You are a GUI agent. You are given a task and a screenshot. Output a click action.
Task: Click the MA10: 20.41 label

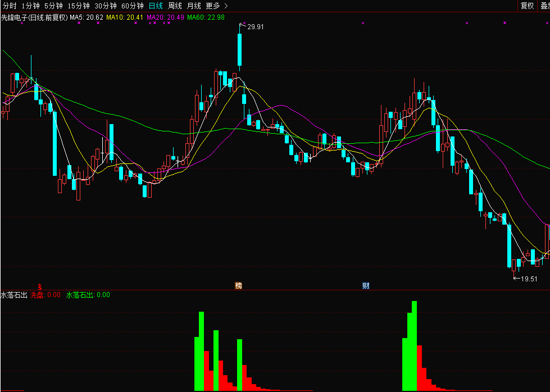(125, 17)
